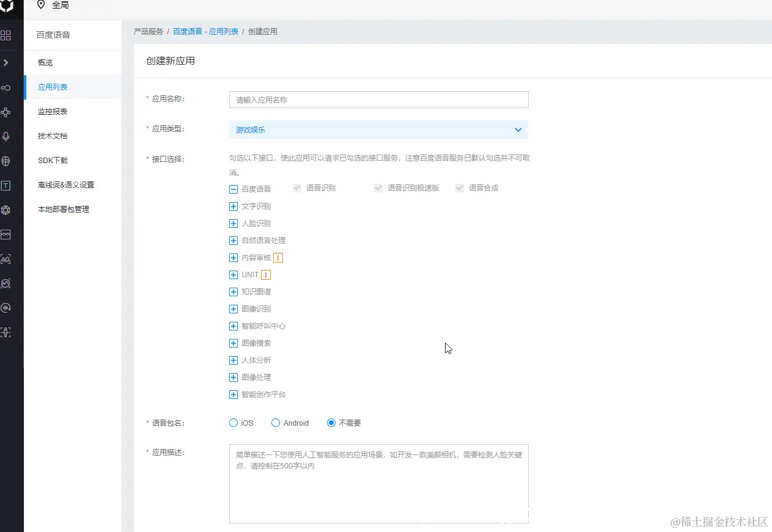Click the 产品服务 breadcrumb link
The width and height of the screenshot is (772, 532).
(x=149, y=31)
